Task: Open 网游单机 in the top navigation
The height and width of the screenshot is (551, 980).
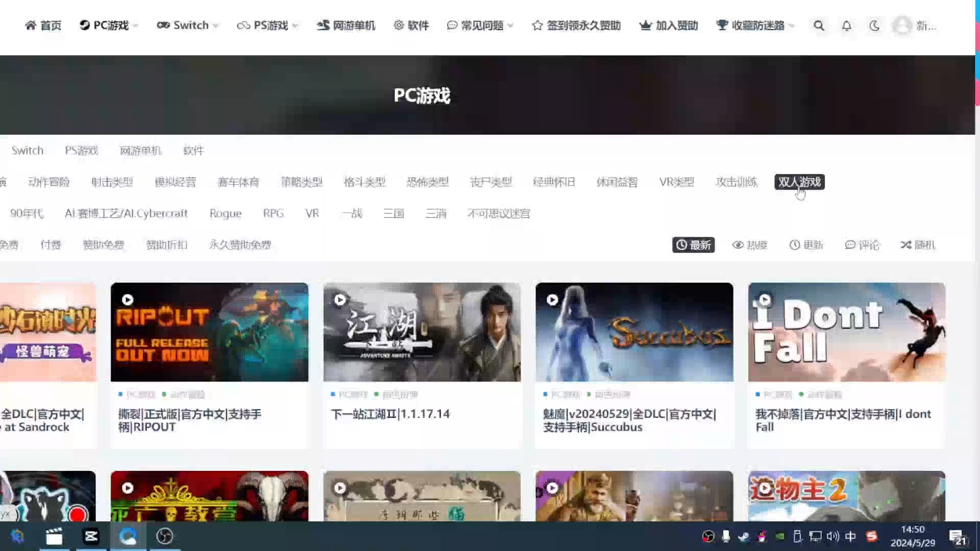Action: coord(346,26)
